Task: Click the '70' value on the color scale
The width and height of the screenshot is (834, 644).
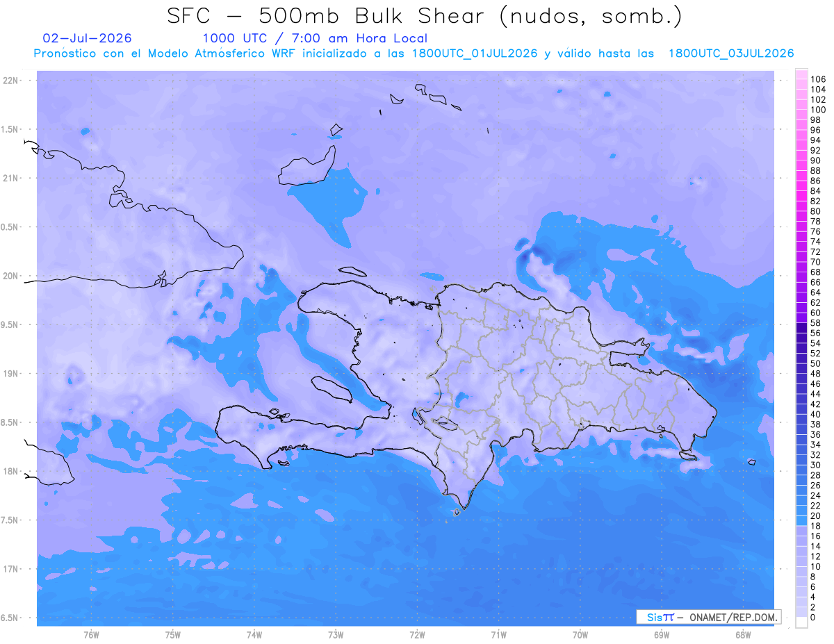Action: coord(815,262)
